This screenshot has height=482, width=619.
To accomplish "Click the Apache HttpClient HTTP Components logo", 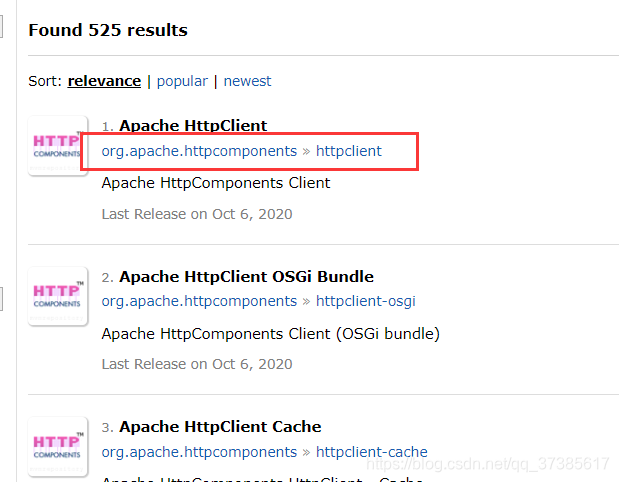I will (x=58, y=146).
